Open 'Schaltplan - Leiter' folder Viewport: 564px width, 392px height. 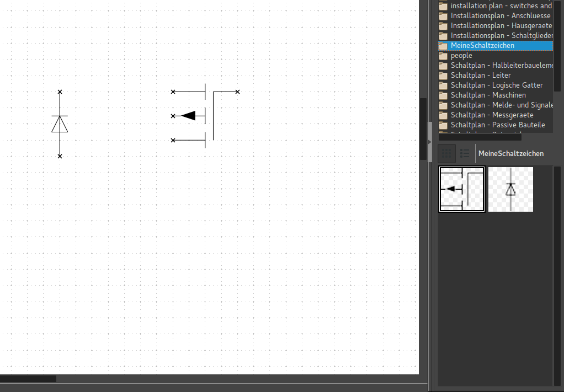[496, 76]
